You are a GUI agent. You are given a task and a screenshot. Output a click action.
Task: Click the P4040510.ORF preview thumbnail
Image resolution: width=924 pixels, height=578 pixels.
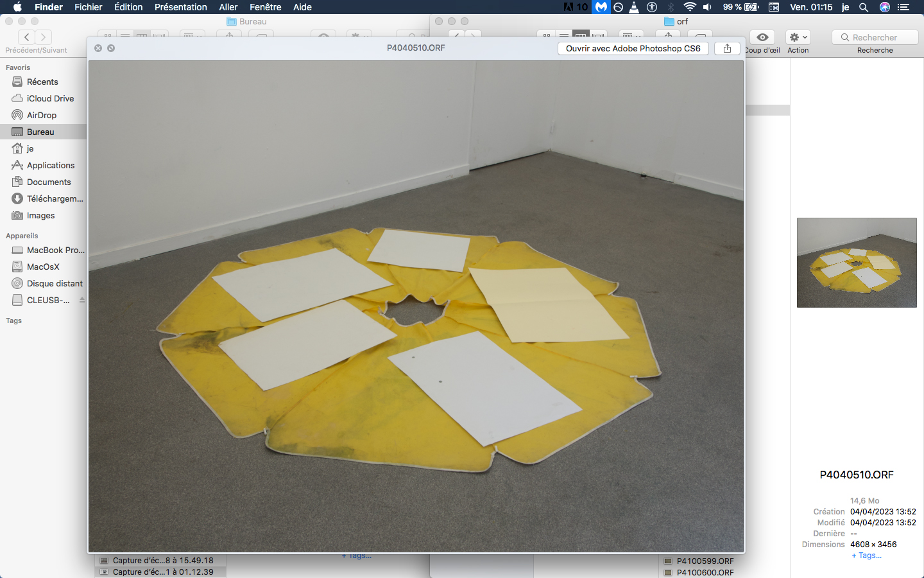click(x=857, y=262)
